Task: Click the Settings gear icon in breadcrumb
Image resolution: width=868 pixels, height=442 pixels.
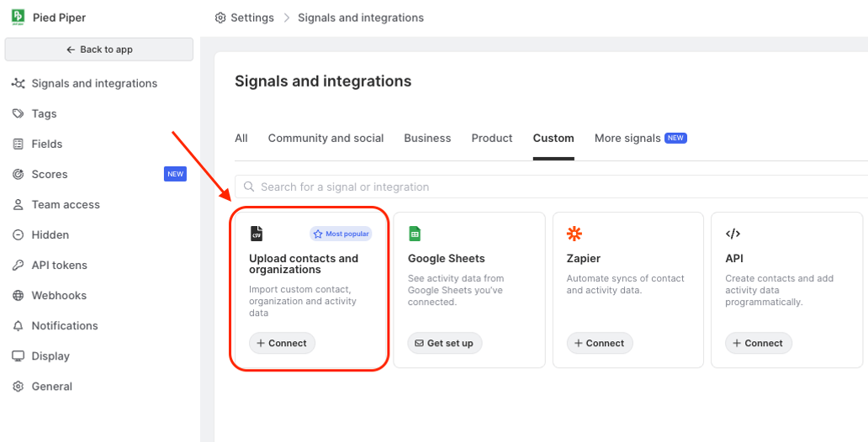Action: coord(220,18)
